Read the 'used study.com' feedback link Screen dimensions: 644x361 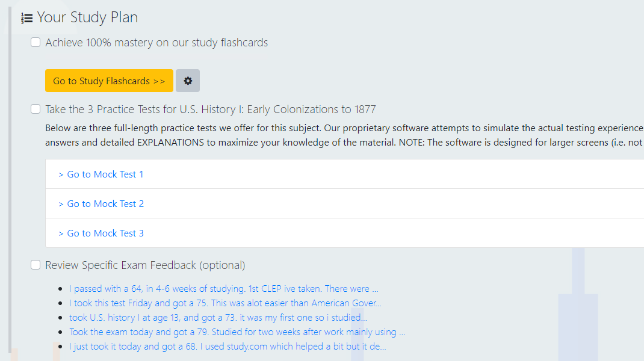tap(228, 347)
